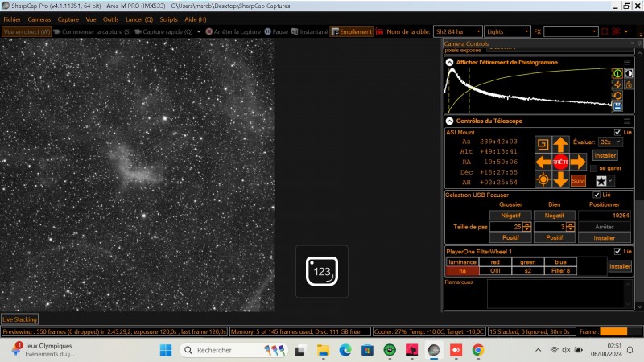The width and height of the screenshot is (644, 362).
Task: Open Capture rapide dropdown arrow
Action: [x=199, y=31]
